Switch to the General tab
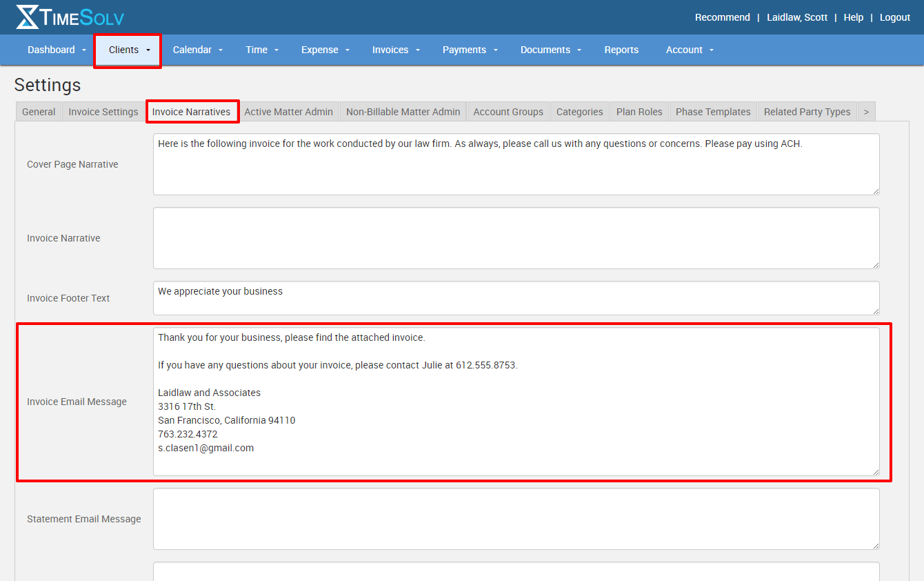This screenshot has width=924, height=581. tap(38, 111)
